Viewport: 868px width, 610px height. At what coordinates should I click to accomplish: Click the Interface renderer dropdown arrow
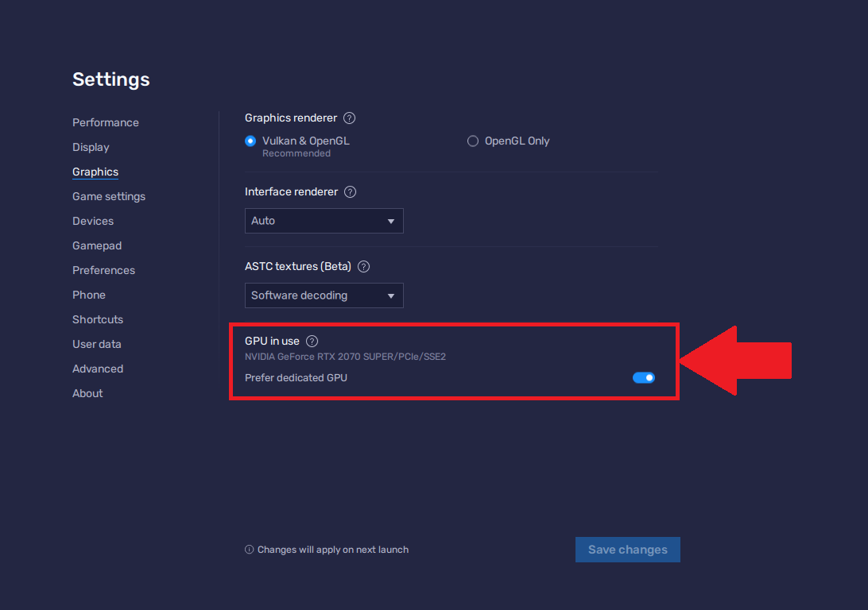[x=391, y=222]
